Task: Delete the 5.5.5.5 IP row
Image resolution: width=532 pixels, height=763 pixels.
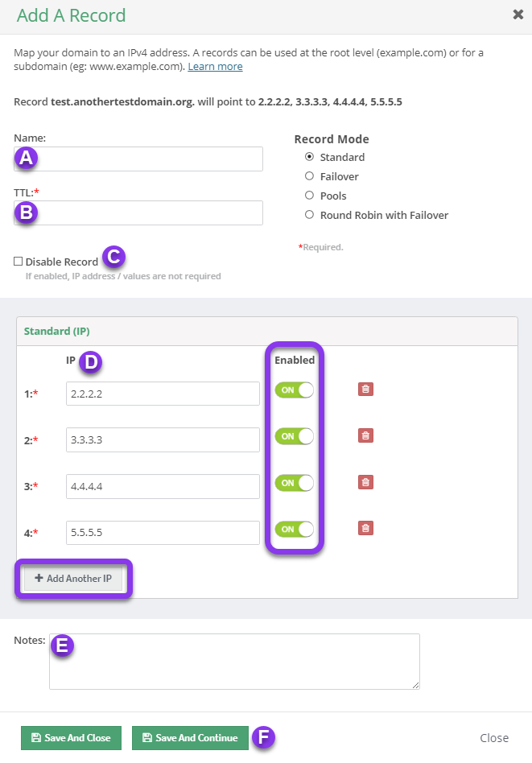Action: click(365, 528)
